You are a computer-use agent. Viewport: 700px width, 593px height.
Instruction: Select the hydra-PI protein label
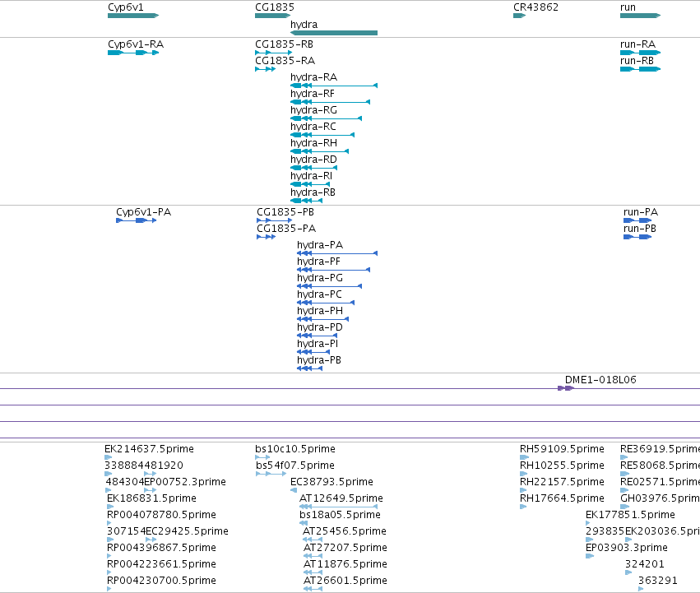318,344
